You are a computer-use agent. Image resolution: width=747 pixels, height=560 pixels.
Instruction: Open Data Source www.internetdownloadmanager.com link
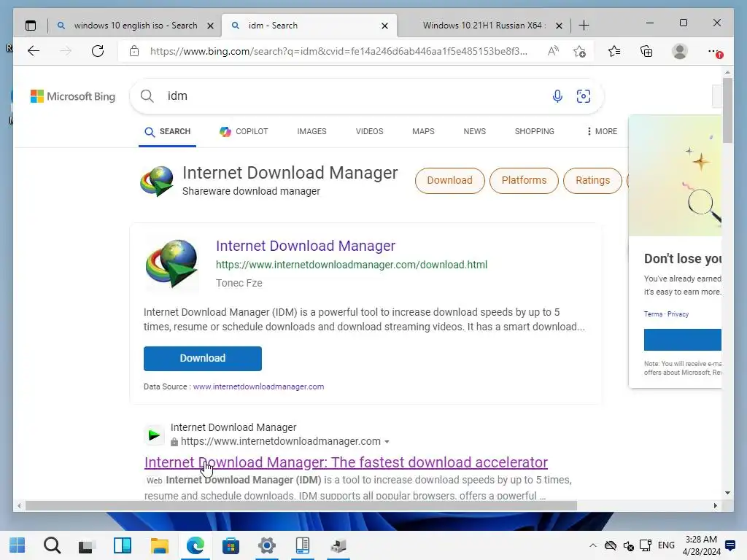tap(258, 386)
